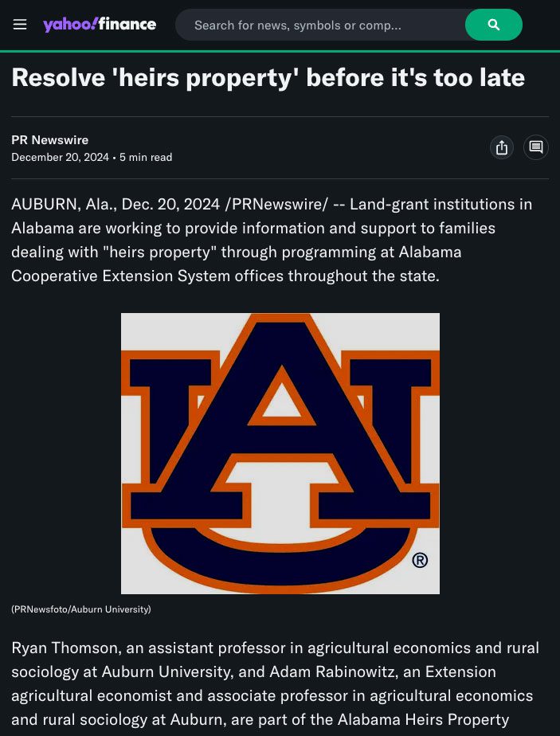This screenshot has height=736, width=560.
Task: Click the PRNewsfoto/Auburn University caption
Action: click(80, 609)
